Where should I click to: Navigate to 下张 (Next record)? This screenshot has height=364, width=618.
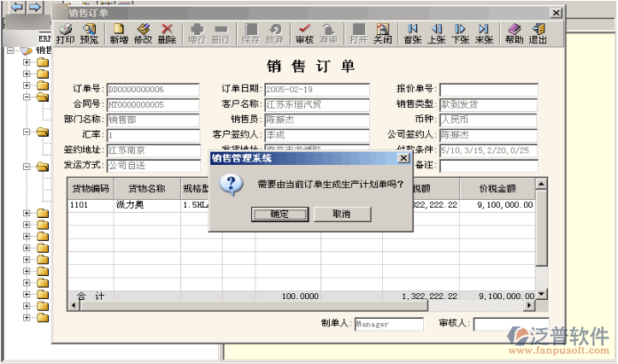pyautogui.click(x=461, y=34)
